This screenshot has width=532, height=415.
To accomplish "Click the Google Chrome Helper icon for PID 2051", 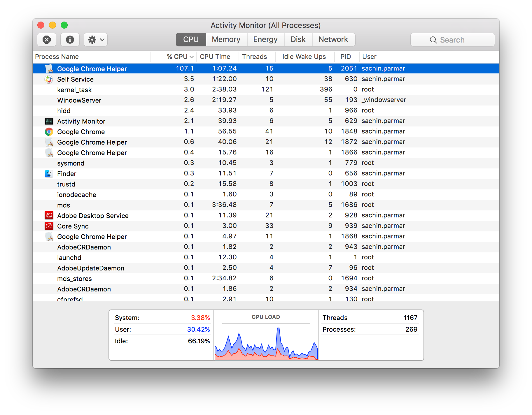I will 49,69.
